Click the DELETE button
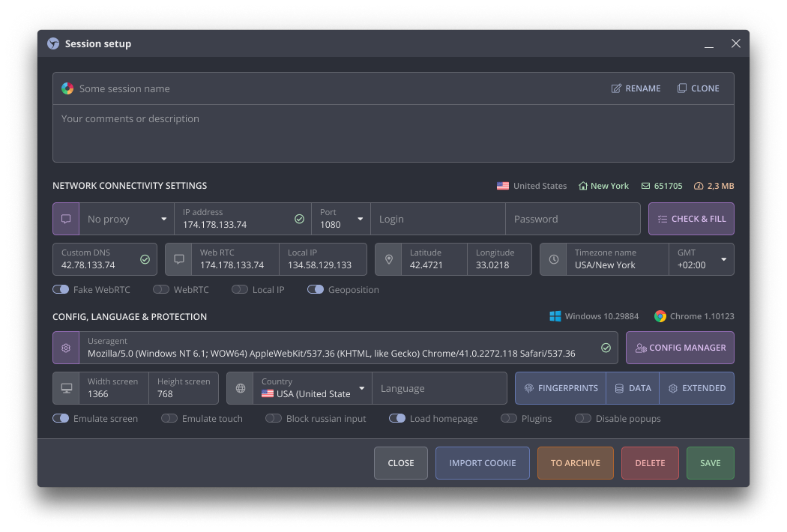The image size is (787, 532). [650, 463]
